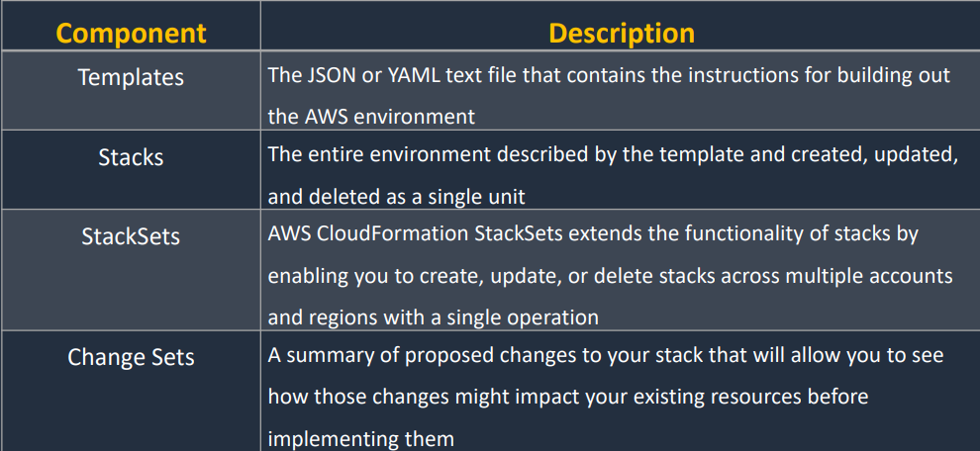Click the words "enabling you to create"

pyautogui.click(x=374, y=276)
